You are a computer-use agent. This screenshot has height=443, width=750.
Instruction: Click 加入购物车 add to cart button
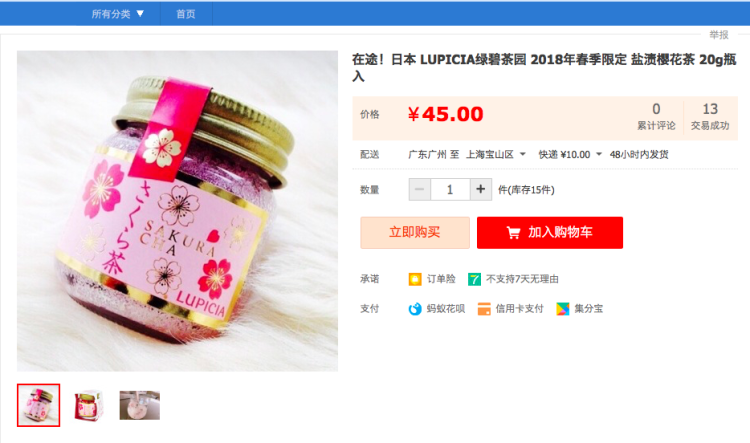[550, 233]
